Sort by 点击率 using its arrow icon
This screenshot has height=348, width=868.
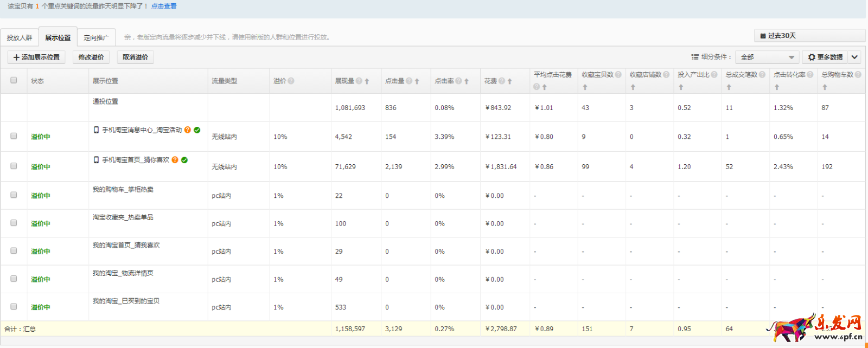click(x=467, y=81)
